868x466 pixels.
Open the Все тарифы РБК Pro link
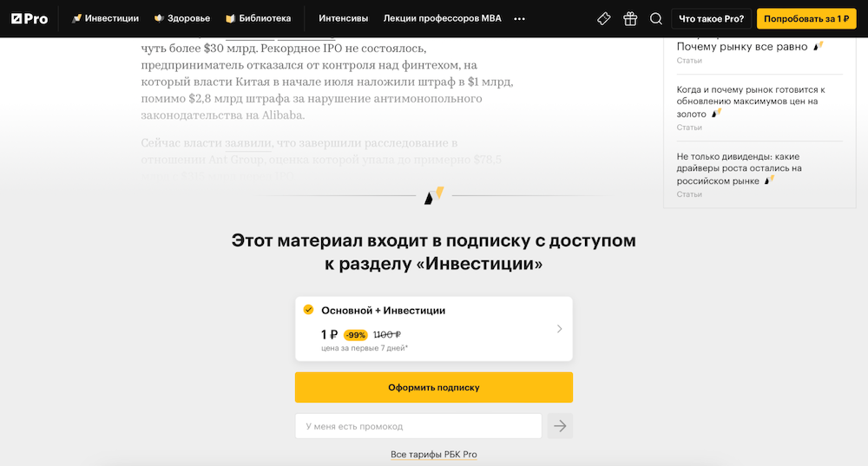click(x=434, y=455)
